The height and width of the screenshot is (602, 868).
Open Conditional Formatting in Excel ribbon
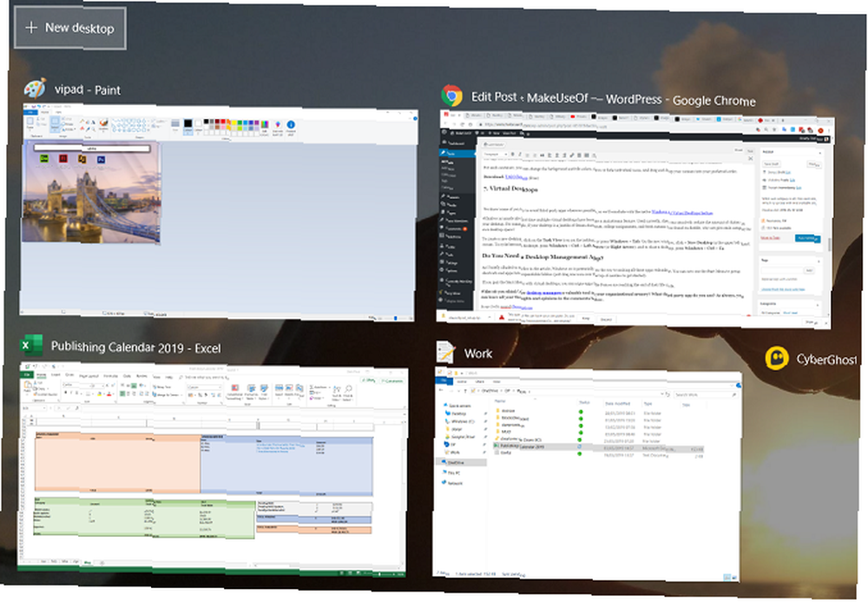pos(234,391)
